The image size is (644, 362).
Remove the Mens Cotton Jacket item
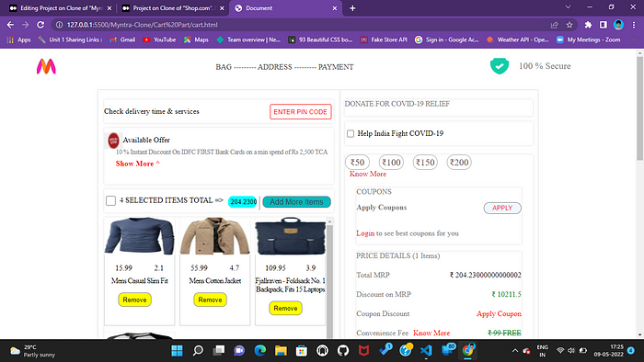click(211, 300)
